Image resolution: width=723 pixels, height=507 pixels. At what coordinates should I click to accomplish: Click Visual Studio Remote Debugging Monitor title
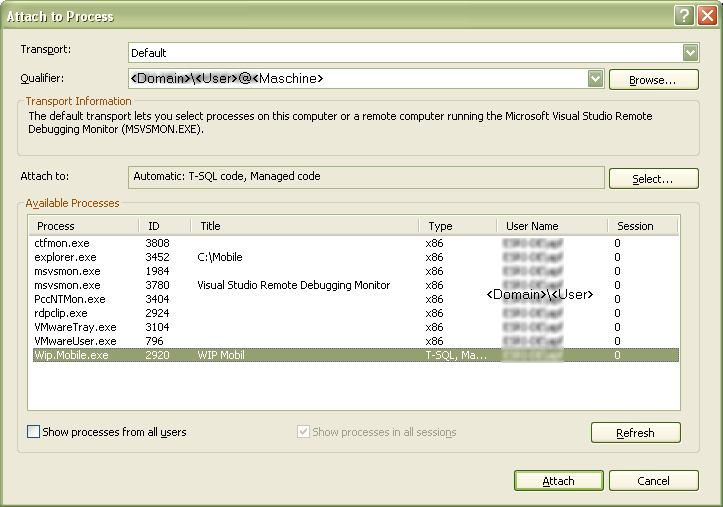[294, 285]
